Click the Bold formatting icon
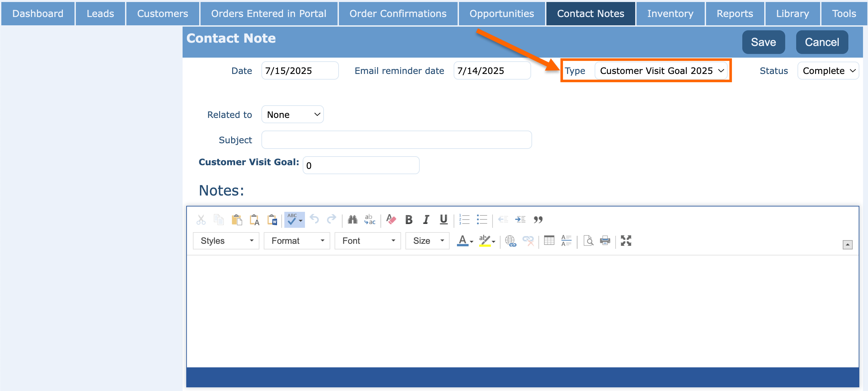The width and height of the screenshot is (868, 391). click(409, 219)
